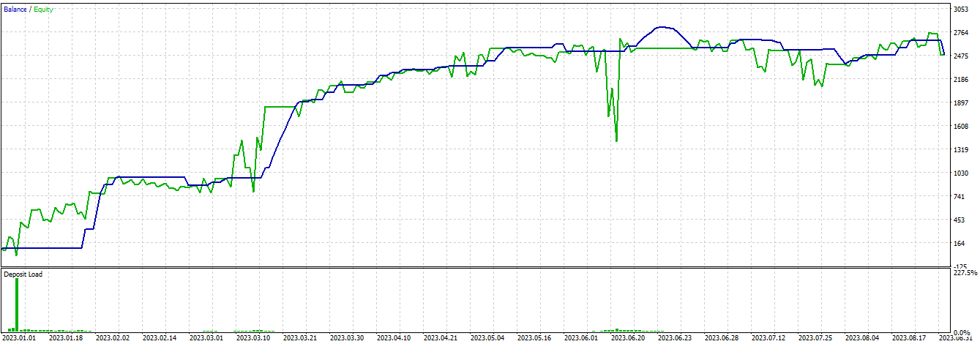Click the blue balance line's highest peak
The width and height of the screenshot is (980, 344).
tap(662, 27)
